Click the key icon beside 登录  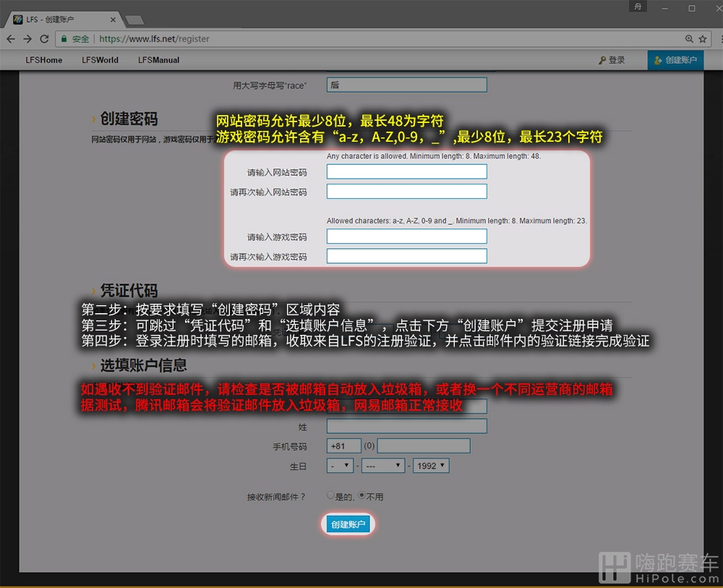(x=602, y=61)
